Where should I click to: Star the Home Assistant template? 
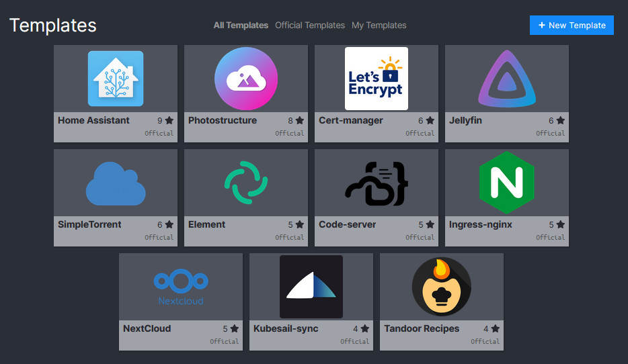point(169,120)
